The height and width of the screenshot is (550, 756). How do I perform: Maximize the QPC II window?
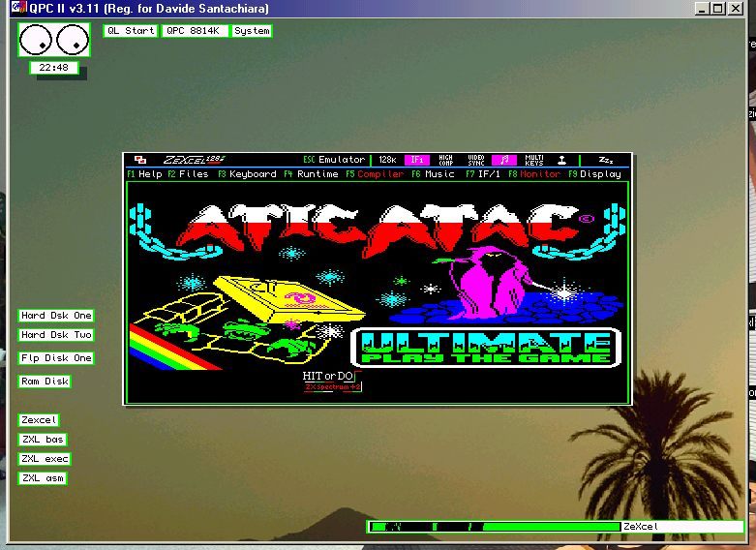click(718, 8)
